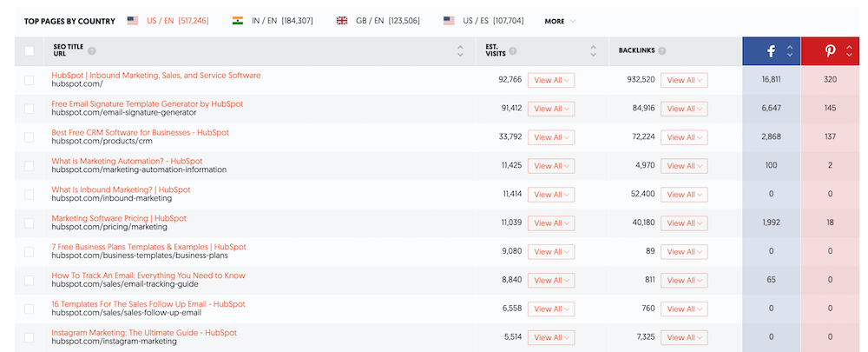The width and height of the screenshot is (868, 352).
Task: Sort using arrows in SEO Title column
Action: pos(460,51)
